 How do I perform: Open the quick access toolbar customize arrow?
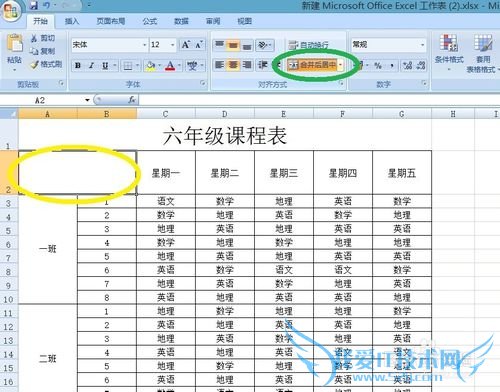[x=89, y=5]
